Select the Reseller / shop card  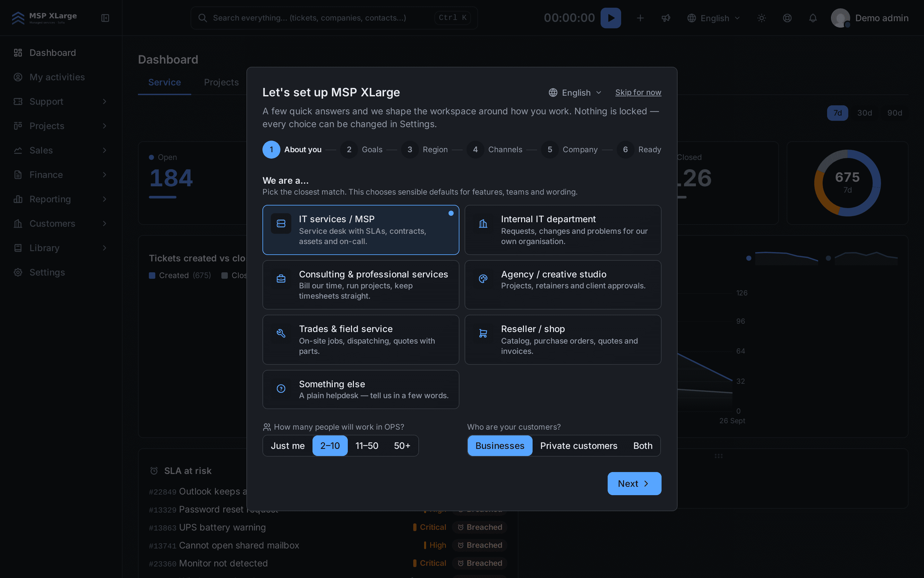tap(563, 339)
